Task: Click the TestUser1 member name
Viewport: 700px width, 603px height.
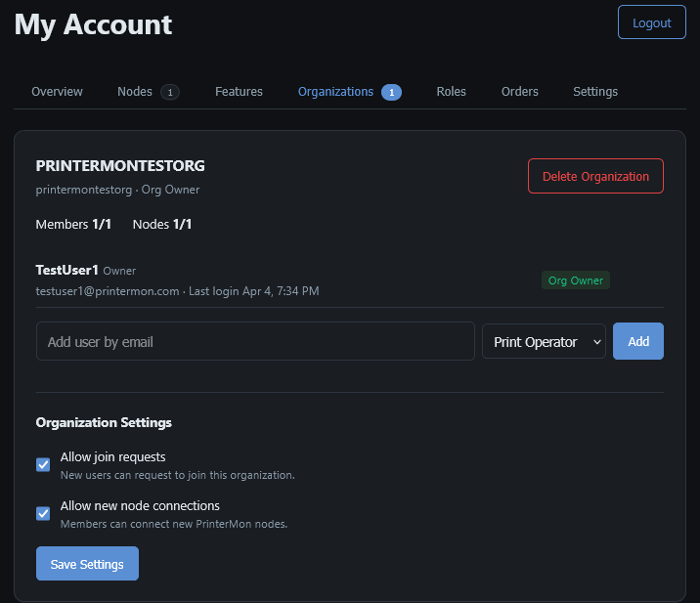Action: [x=66, y=270]
